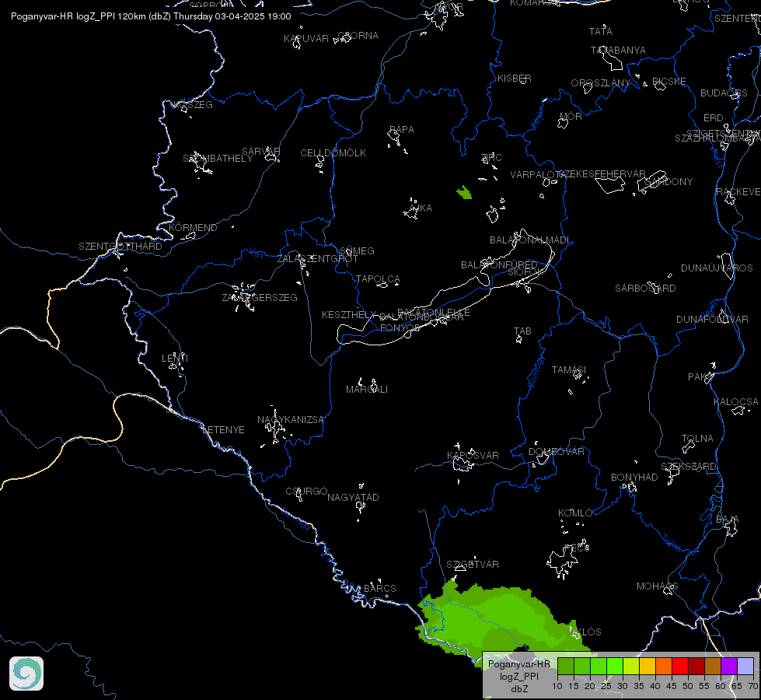Click the CSURGÓ city label
The height and width of the screenshot is (700, 761).
pyautogui.click(x=306, y=491)
